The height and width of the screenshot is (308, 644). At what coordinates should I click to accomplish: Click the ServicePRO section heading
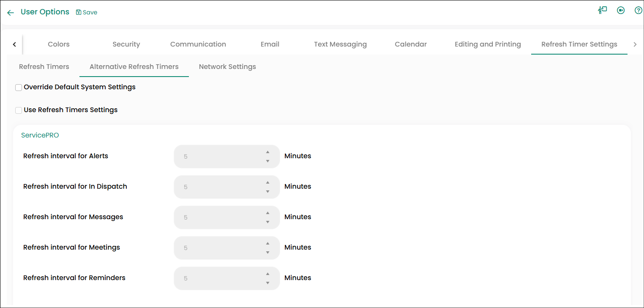click(40, 135)
